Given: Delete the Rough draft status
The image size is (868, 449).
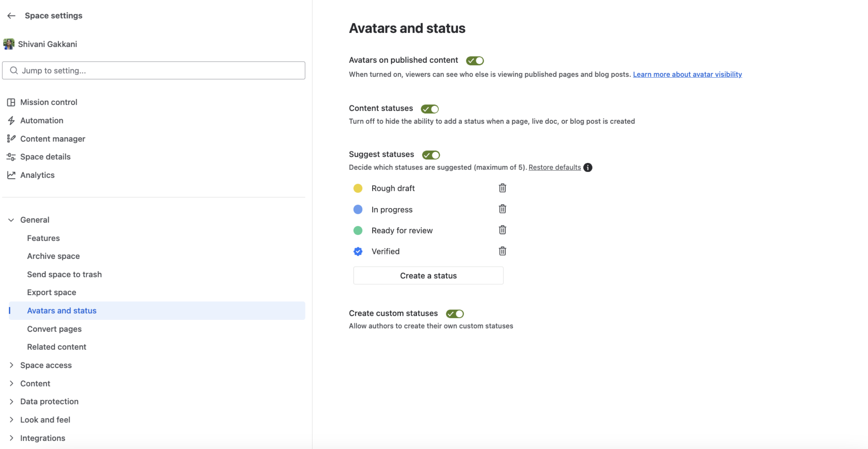Looking at the screenshot, I should [502, 188].
